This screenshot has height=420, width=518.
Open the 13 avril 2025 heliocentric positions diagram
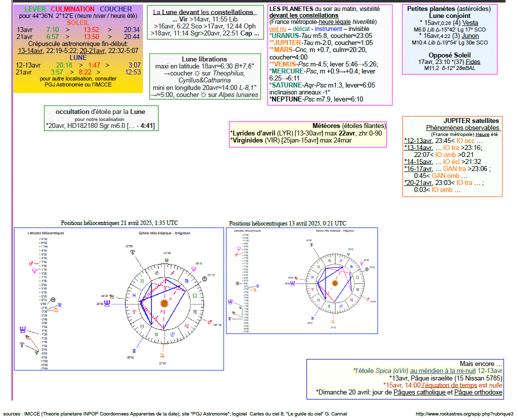click(302, 280)
